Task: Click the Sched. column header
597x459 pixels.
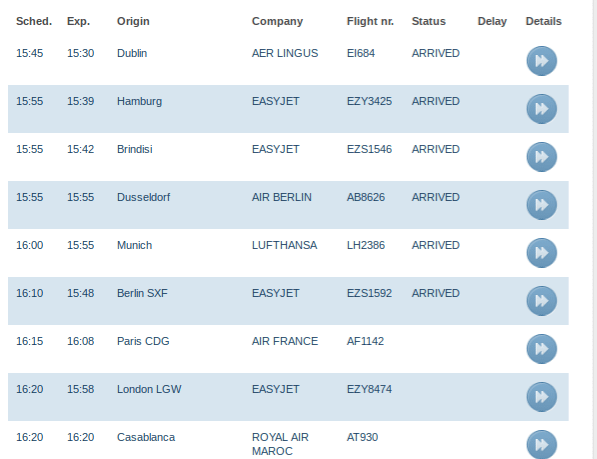Action: pos(34,21)
